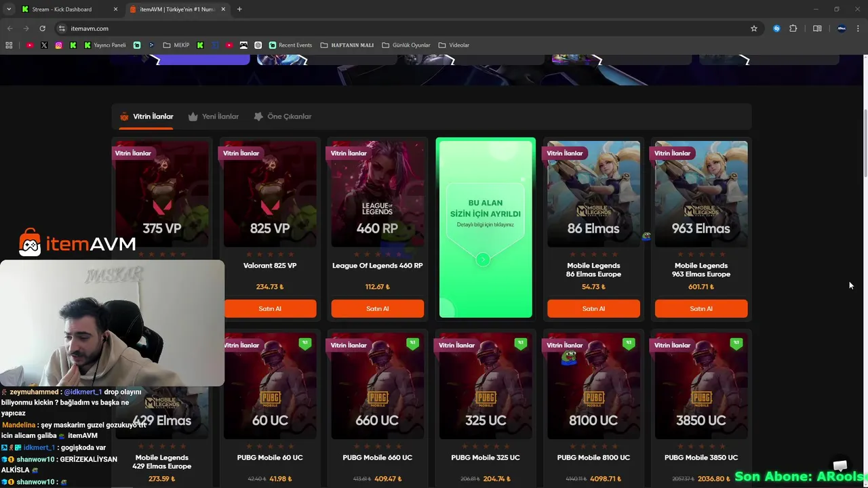This screenshot has width=868, height=488.
Task: Click Mobile Legends 429 Elmas Europe title
Action: coord(162,462)
